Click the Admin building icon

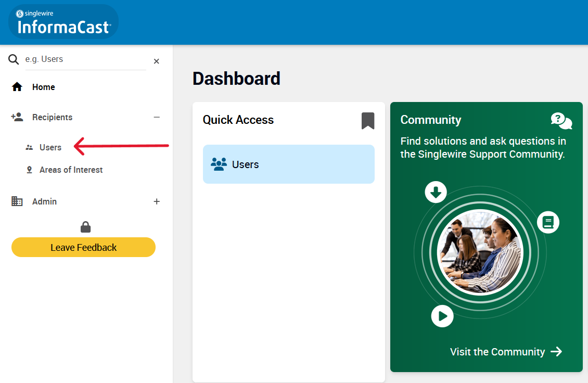17,201
